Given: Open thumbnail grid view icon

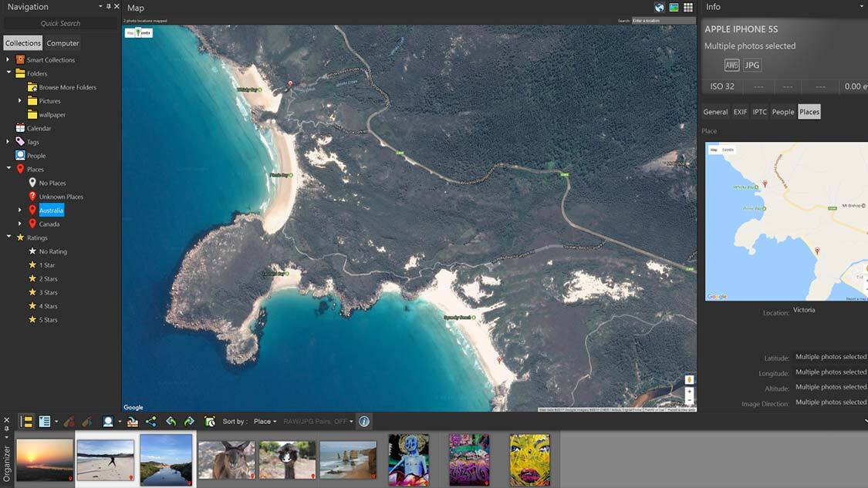Looking at the screenshot, I should (x=688, y=8).
